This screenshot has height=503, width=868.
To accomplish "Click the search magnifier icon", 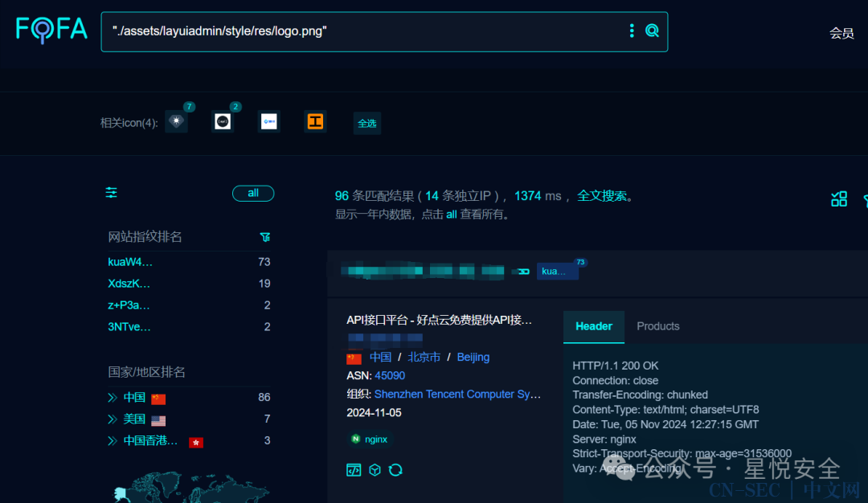I will [x=652, y=31].
